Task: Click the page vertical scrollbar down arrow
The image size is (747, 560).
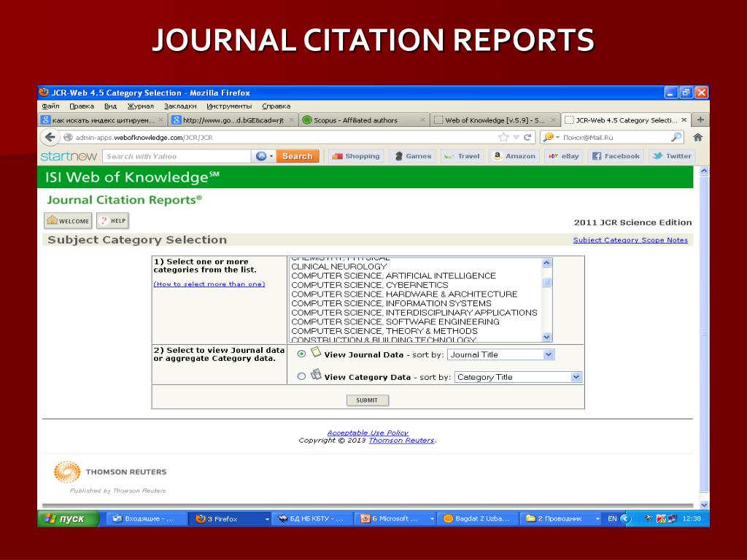Action: click(704, 505)
